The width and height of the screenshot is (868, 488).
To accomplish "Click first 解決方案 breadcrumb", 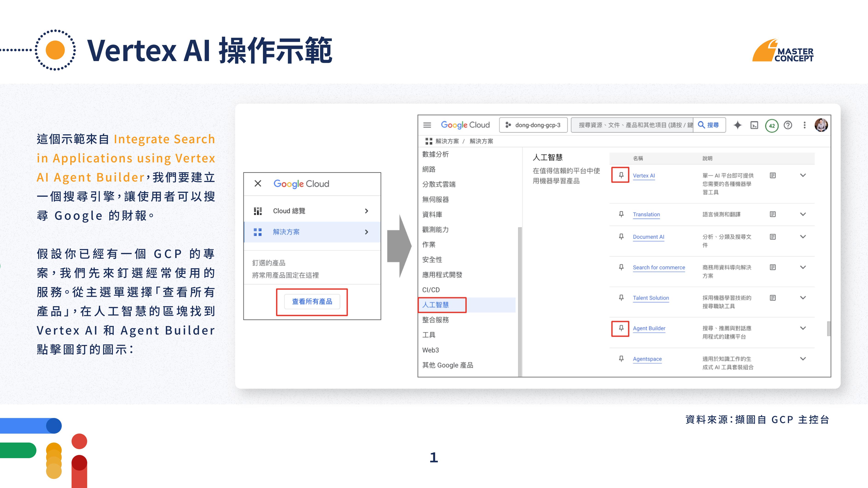I will [x=447, y=141].
